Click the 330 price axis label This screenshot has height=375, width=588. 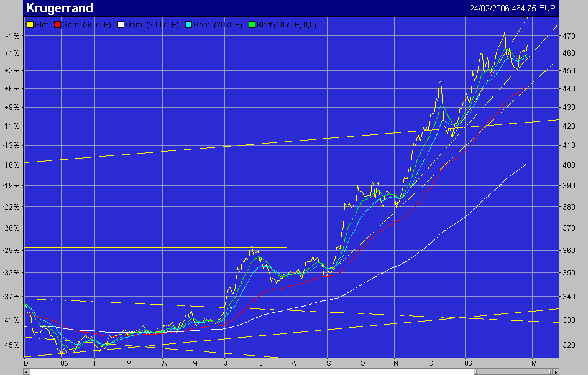(569, 320)
